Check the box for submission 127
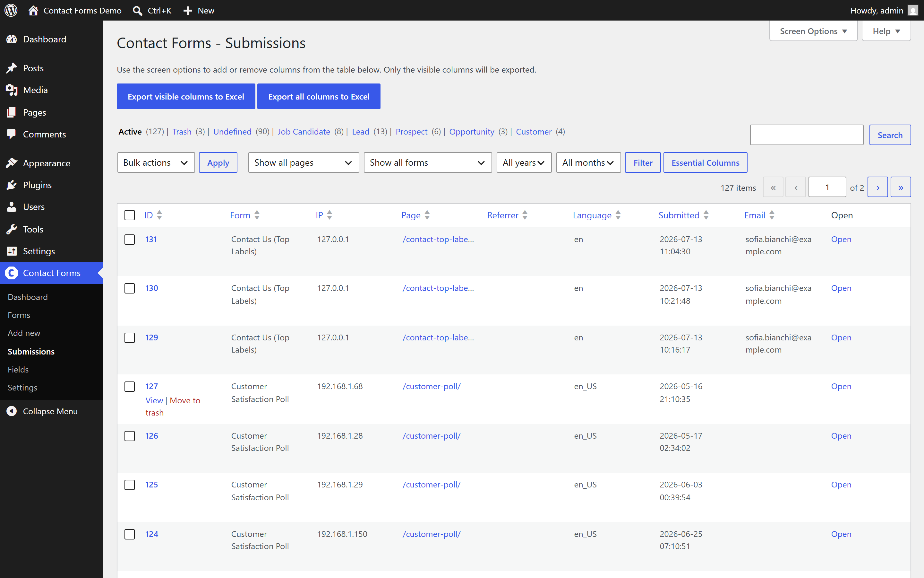Viewport: 924px width, 578px height. click(130, 387)
